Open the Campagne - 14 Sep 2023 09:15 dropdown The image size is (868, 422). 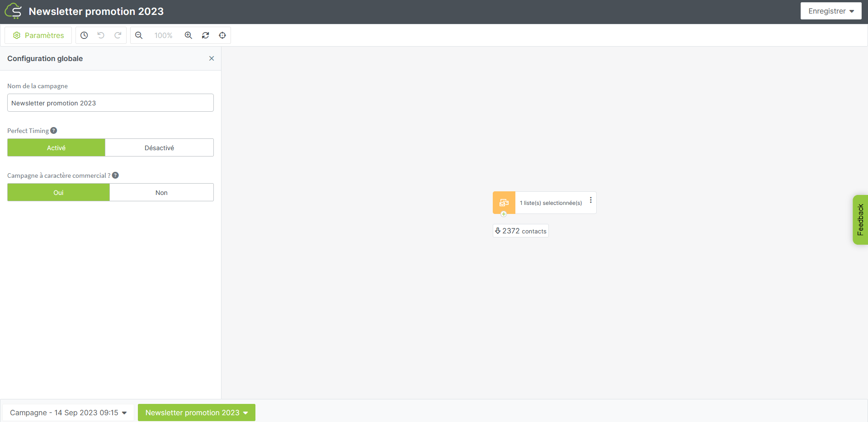tap(68, 413)
